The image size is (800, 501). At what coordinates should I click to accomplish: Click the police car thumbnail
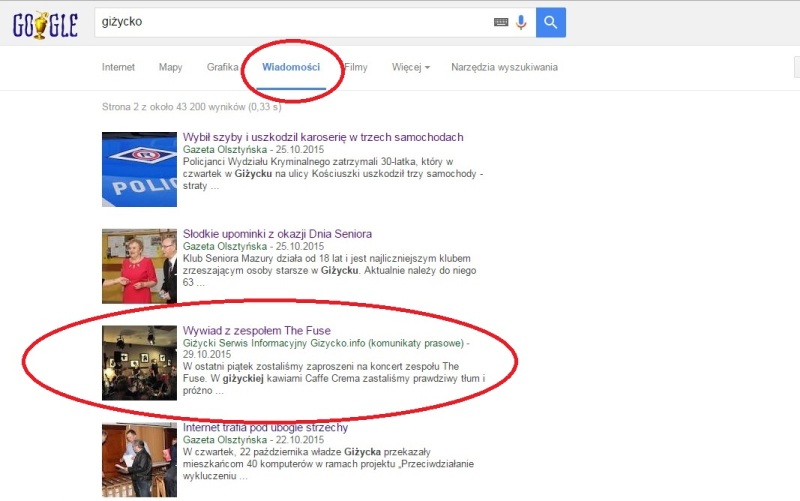click(x=139, y=170)
